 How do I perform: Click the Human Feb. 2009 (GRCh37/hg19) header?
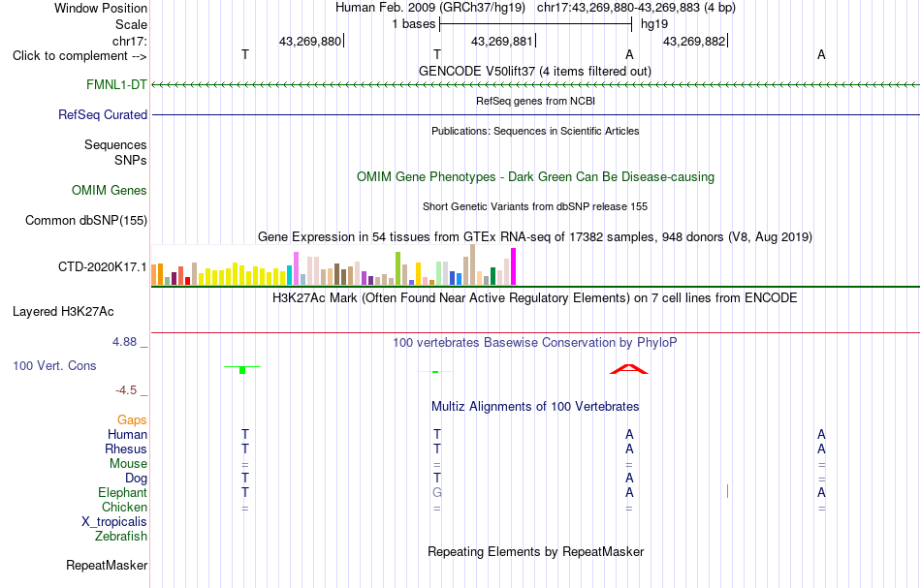click(x=429, y=8)
